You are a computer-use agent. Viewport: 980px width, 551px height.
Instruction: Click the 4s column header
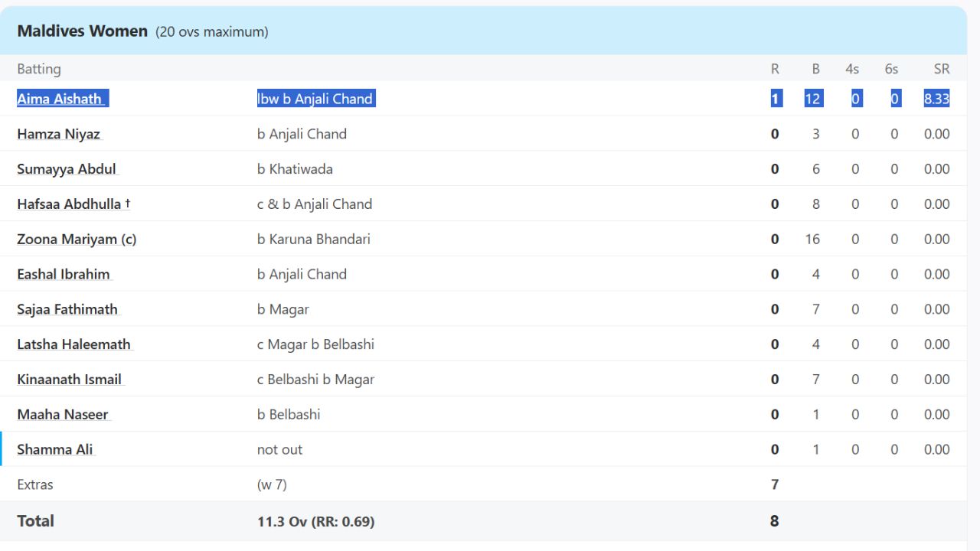pos(852,69)
